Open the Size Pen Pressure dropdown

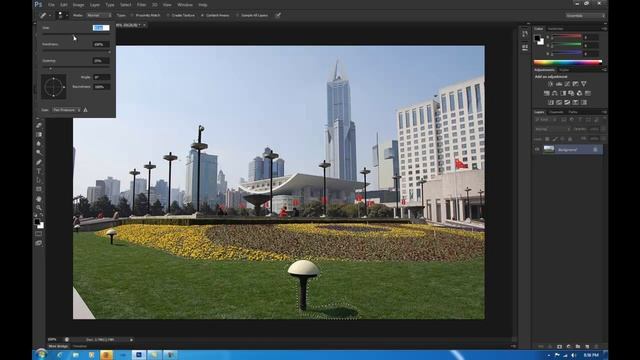(66, 110)
